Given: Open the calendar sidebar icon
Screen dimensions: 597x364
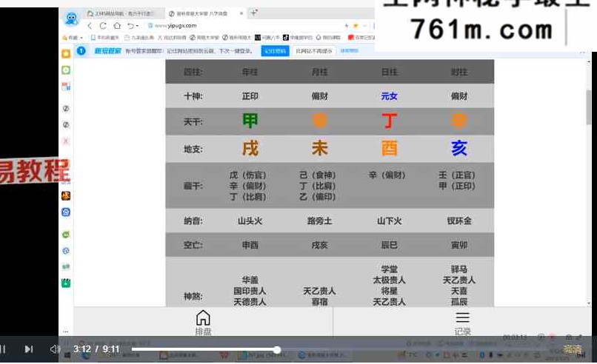Looking at the screenshot, I should (x=66, y=87).
